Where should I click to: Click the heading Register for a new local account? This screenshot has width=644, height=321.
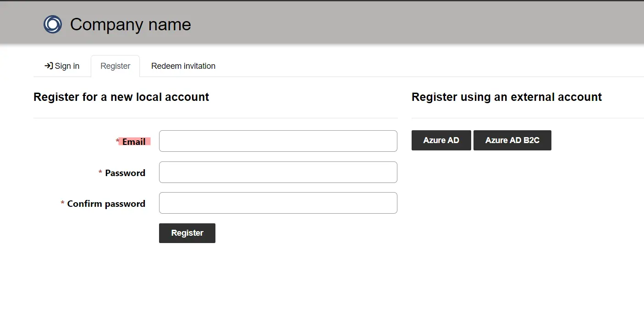pyautogui.click(x=121, y=97)
